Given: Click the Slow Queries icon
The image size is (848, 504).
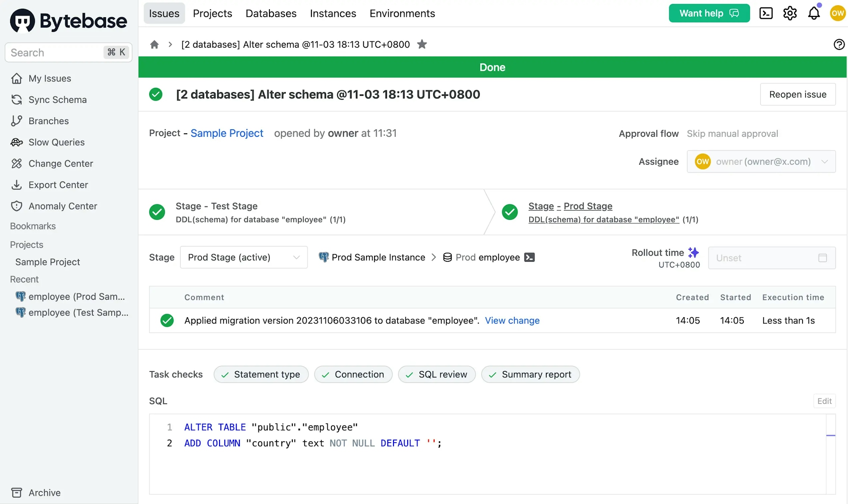Looking at the screenshot, I should point(16,142).
